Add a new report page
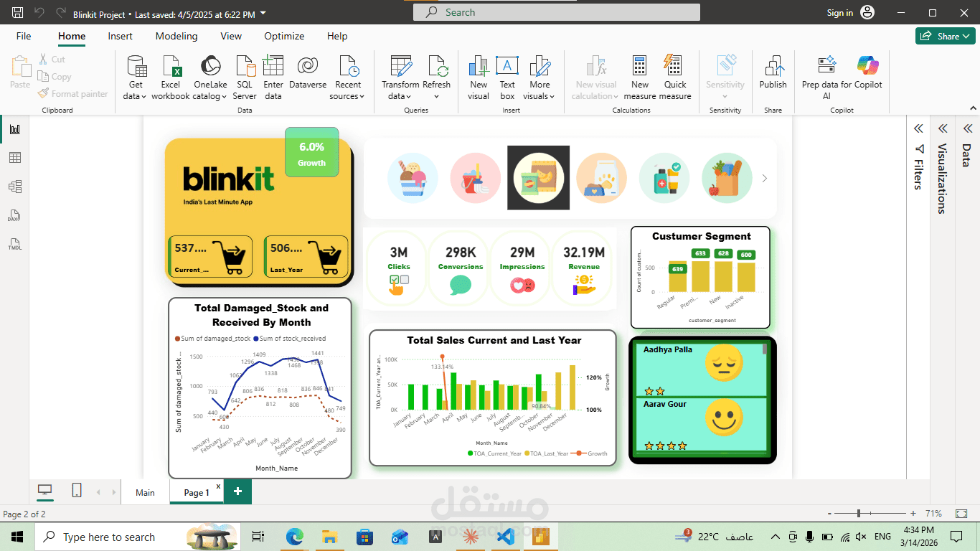Screen dimensions: 980x551 pos(237,491)
